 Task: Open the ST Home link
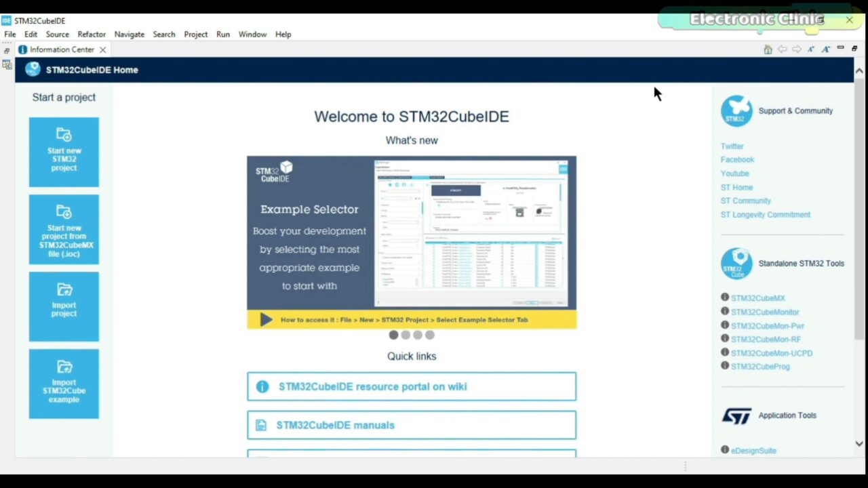click(736, 187)
